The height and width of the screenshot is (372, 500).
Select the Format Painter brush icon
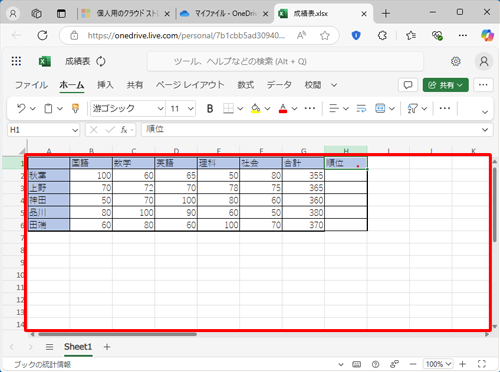tap(75, 108)
